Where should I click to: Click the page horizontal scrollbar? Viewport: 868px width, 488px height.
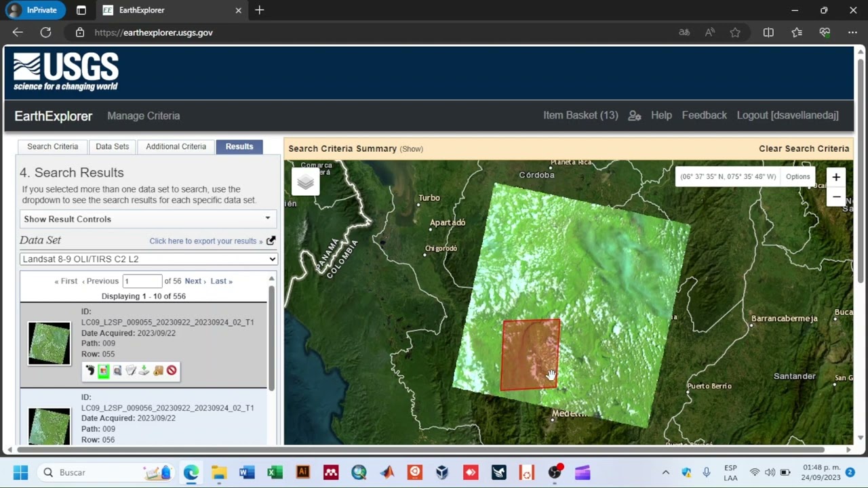[420, 449]
